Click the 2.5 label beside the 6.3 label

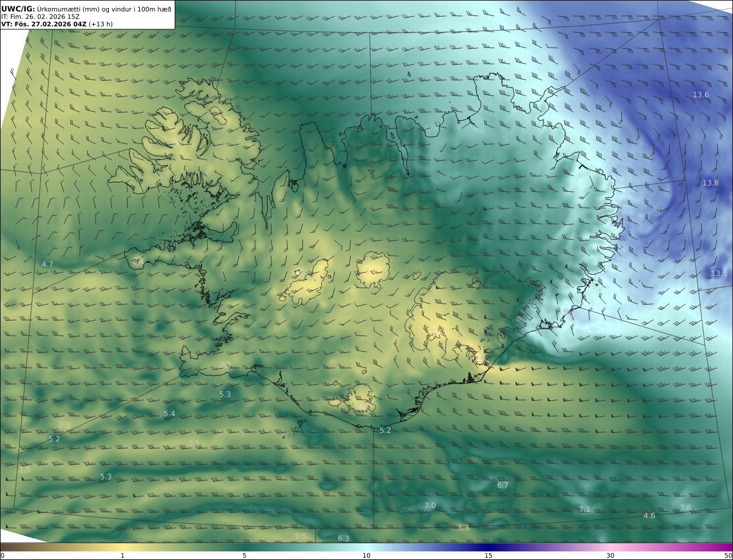click(x=301, y=537)
